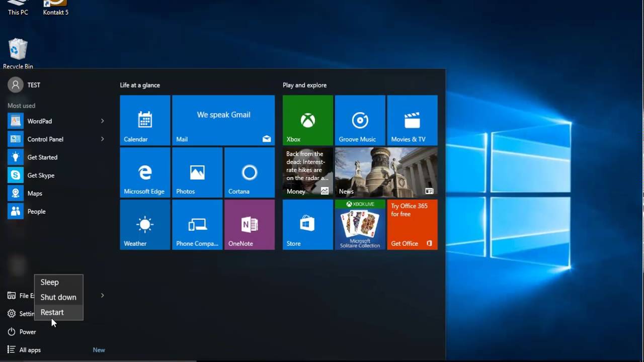Open the Movies & TV tile

(x=413, y=120)
